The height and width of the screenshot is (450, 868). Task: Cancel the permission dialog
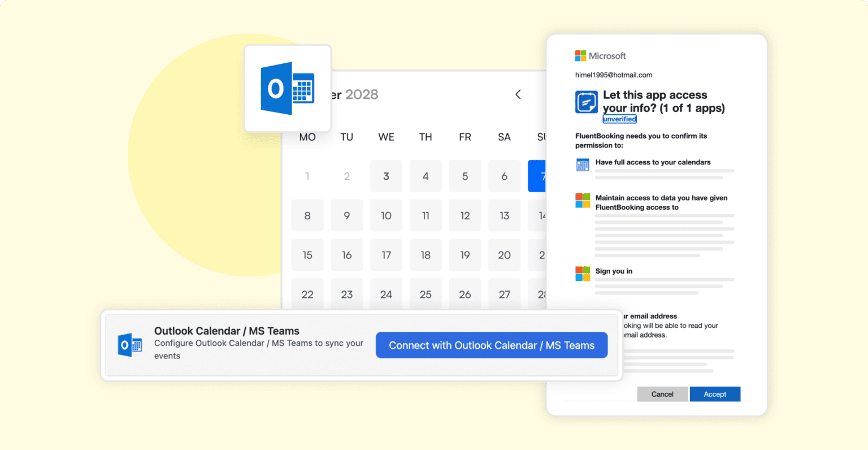click(662, 394)
